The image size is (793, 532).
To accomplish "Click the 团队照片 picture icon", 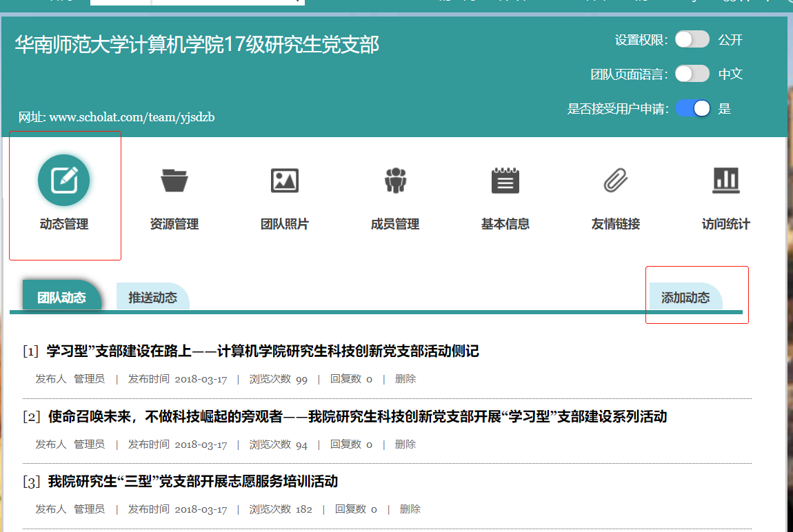I will click(285, 181).
